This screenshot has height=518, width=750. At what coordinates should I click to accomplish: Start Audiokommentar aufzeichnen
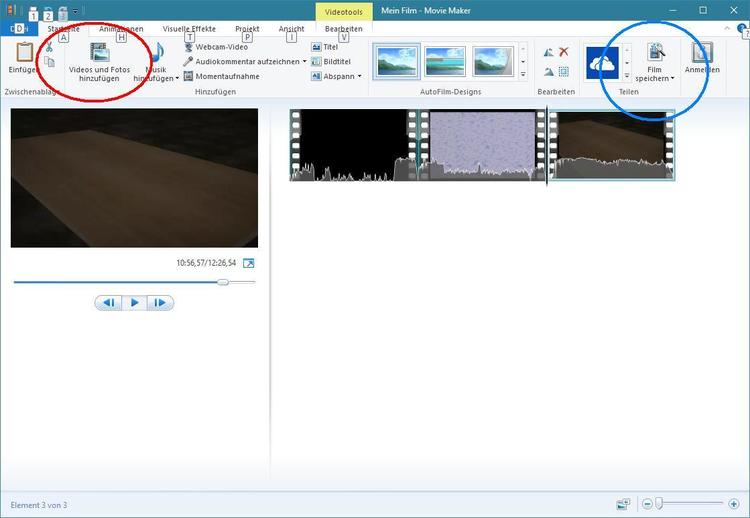pyautogui.click(x=242, y=61)
